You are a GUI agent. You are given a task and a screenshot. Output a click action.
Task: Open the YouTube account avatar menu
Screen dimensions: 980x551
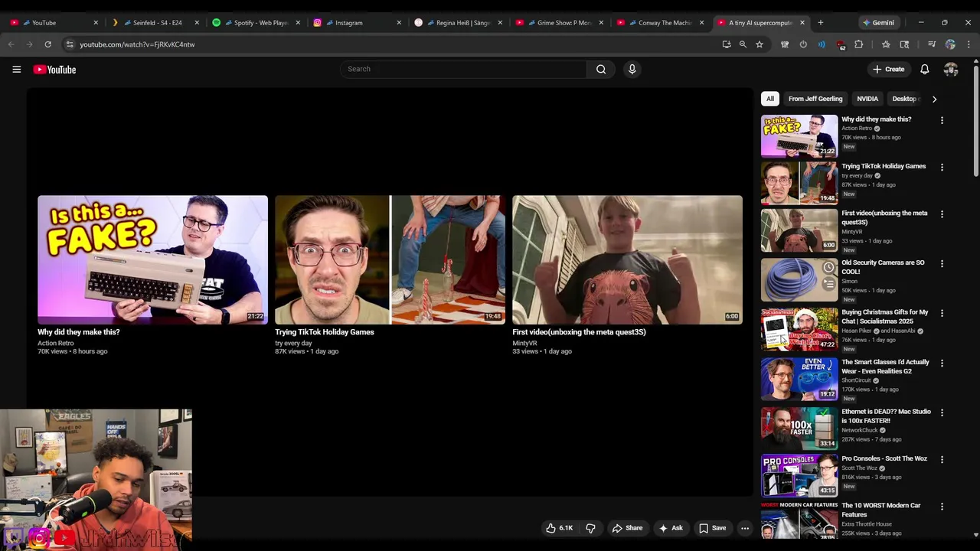coord(951,69)
